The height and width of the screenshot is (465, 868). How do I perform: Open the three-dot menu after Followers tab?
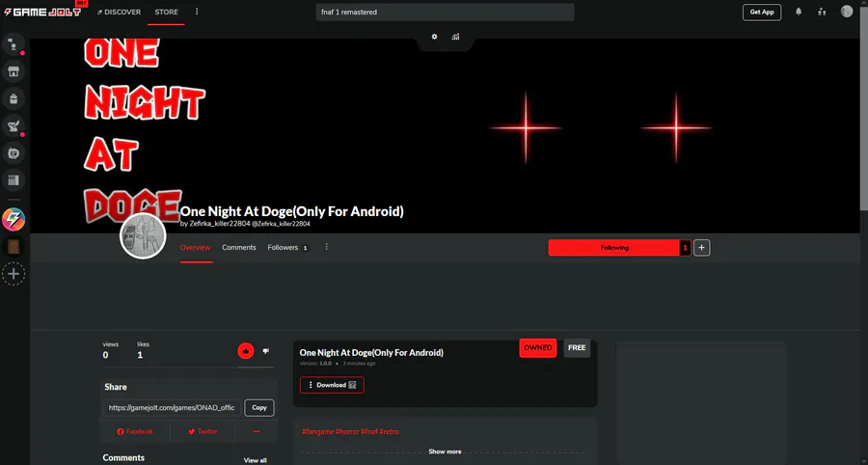[x=327, y=247]
